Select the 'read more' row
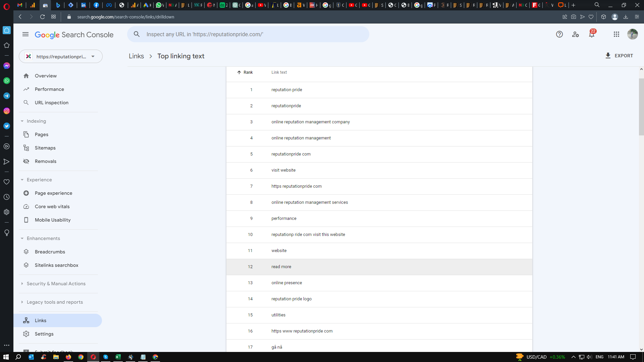Viewport: 644px width, 362px height. coord(379,267)
